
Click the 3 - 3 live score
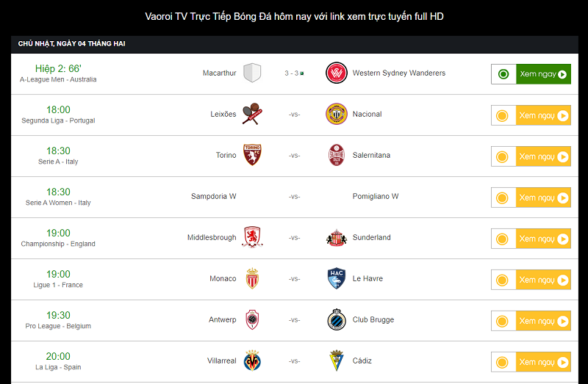tap(291, 73)
